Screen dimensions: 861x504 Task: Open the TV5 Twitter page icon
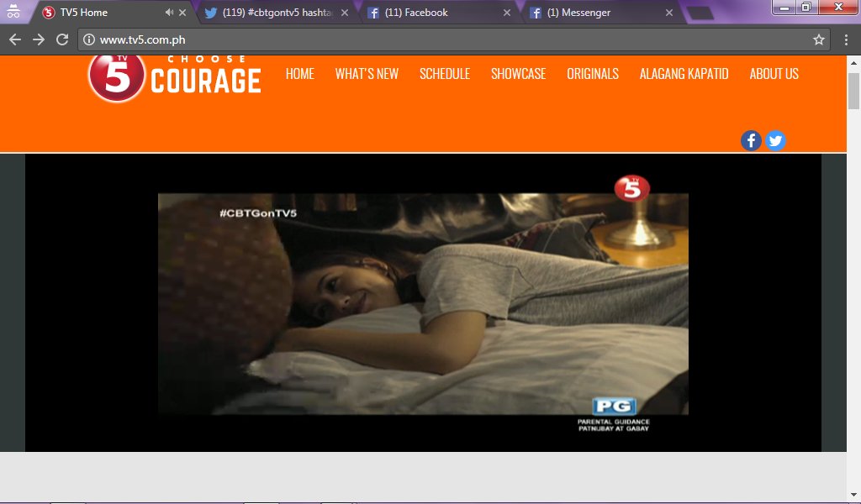(x=775, y=141)
